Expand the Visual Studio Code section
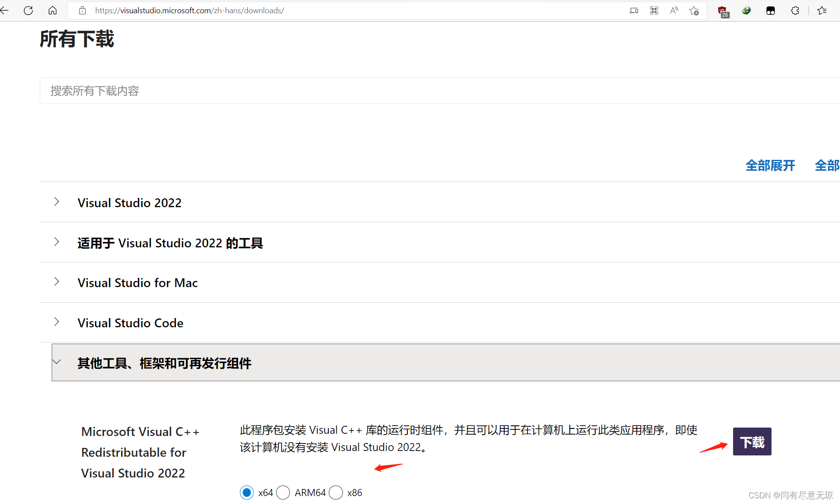The width and height of the screenshot is (840, 504). pos(440,322)
